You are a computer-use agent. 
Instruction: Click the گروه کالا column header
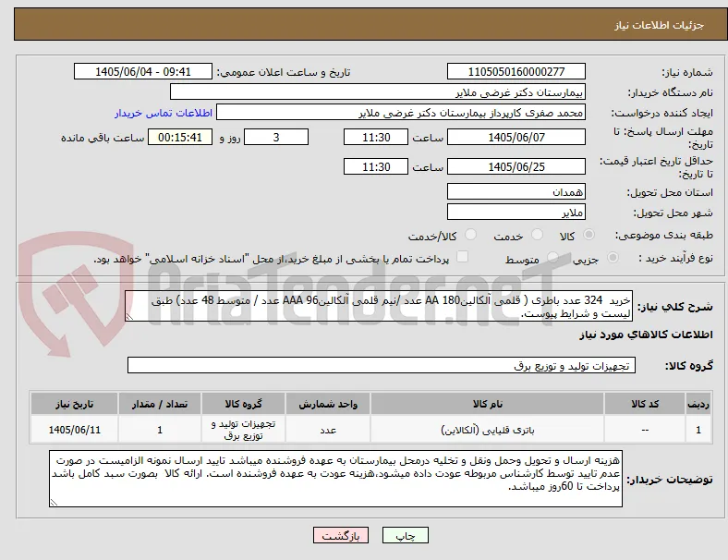click(243, 404)
